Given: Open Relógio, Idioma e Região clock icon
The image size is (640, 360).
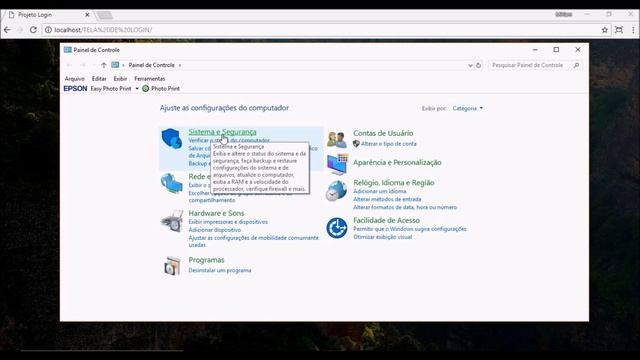Looking at the screenshot, I should point(336,190).
